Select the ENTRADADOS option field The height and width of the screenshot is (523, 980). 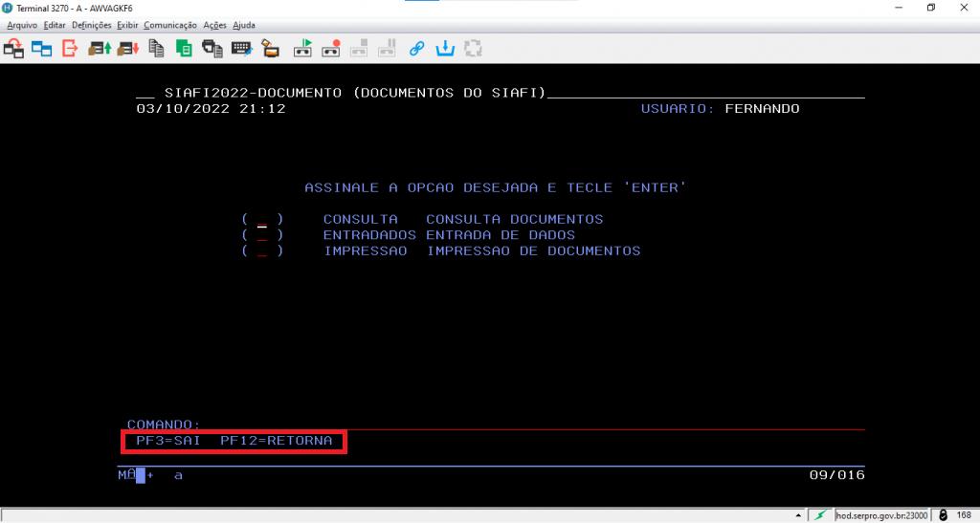point(261,235)
